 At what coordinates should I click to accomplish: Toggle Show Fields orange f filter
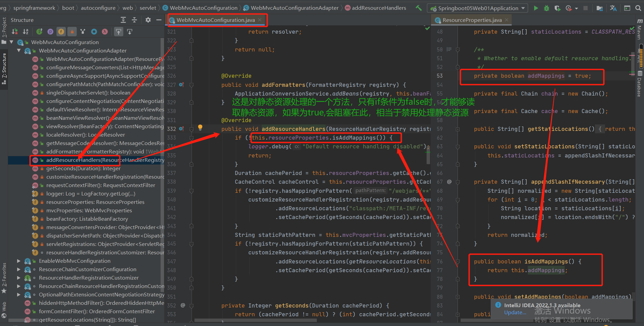pyautogui.click(x=61, y=32)
